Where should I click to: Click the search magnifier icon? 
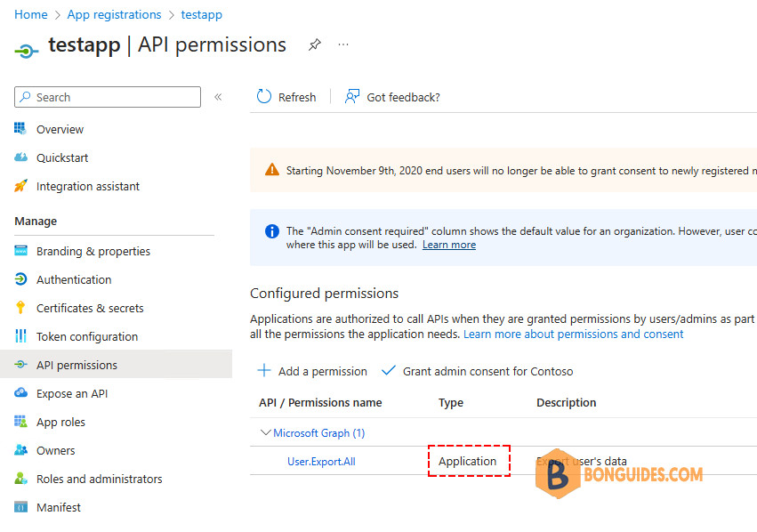(26, 97)
